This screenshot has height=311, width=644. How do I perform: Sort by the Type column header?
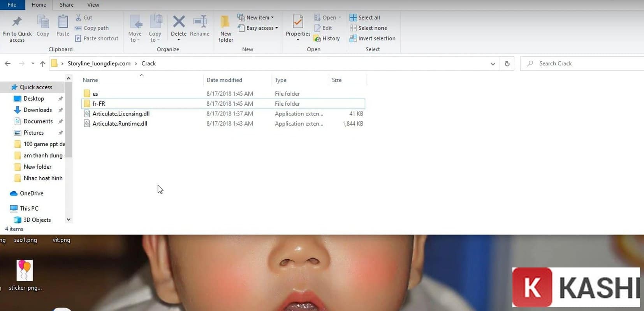click(281, 80)
